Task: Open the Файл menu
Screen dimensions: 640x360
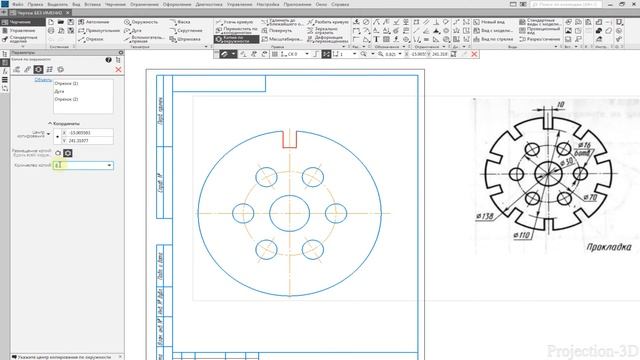Action: (x=18, y=4)
